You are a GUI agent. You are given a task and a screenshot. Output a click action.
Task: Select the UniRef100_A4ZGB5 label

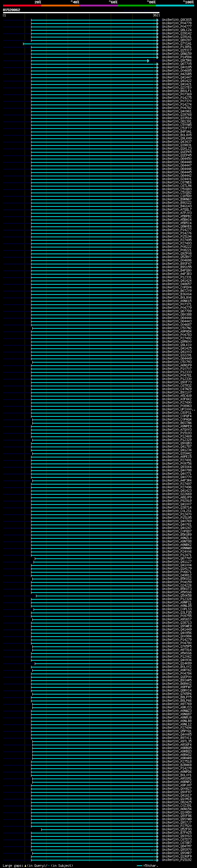click(176, 74)
